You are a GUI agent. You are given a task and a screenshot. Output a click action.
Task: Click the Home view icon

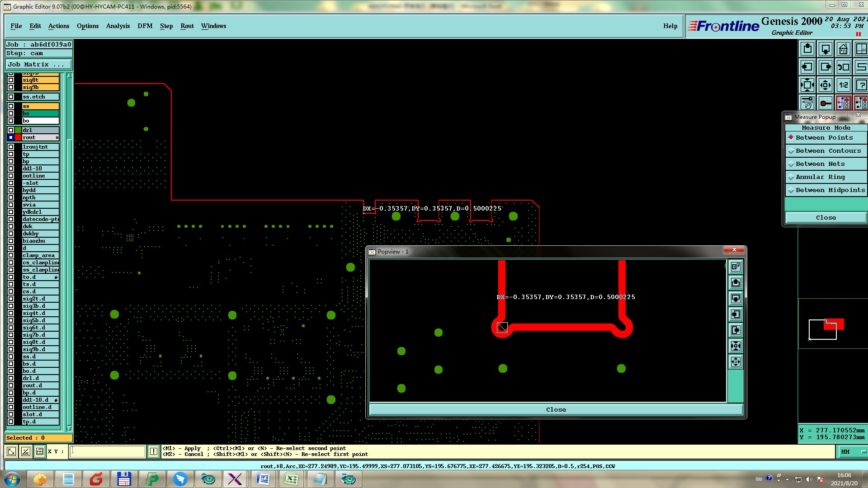pyautogui.click(x=843, y=49)
